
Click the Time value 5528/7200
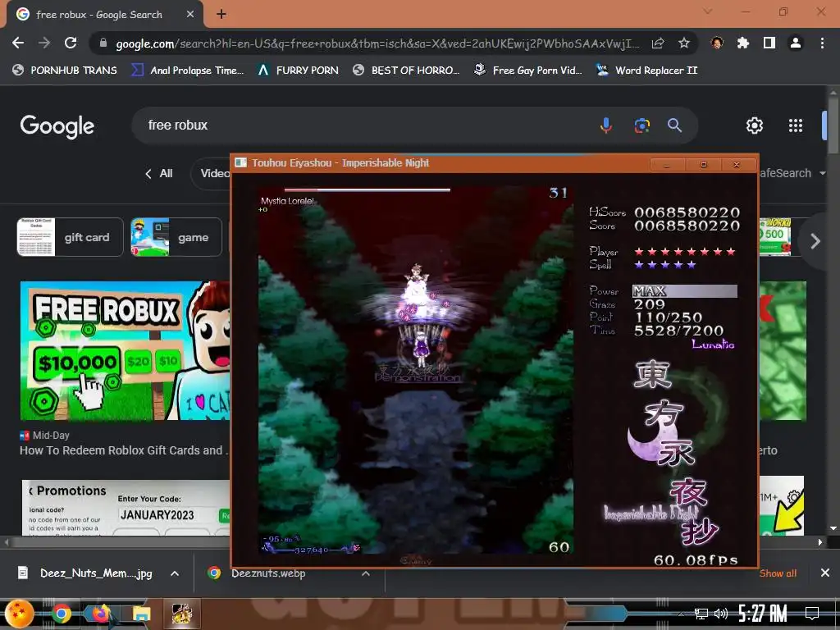coord(678,331)
